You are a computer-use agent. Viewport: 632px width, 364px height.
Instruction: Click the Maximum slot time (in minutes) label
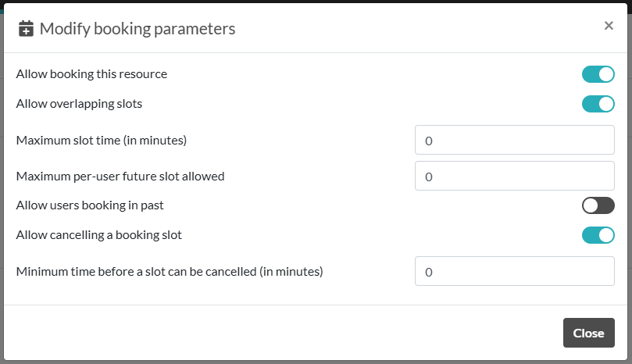coord(101,141)
